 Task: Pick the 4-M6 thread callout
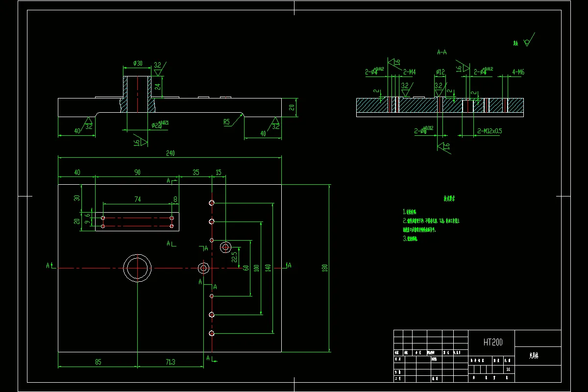(518, 72)
